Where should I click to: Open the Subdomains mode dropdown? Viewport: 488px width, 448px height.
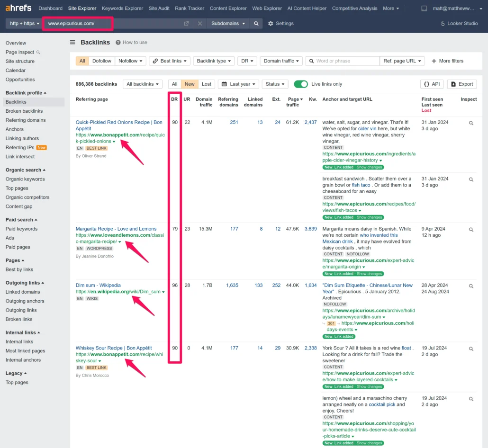click(228, 23)
